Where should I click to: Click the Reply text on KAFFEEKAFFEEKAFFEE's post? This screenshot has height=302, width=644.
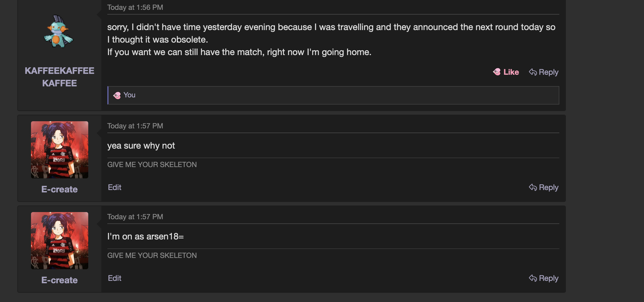click(x=548, y=72)
